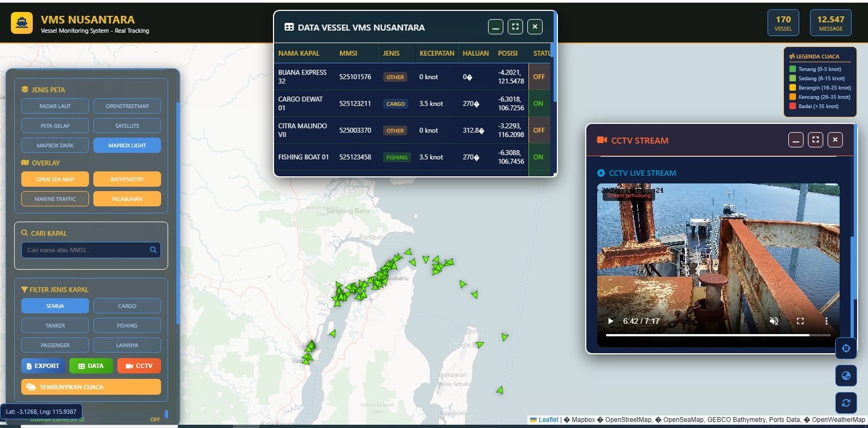This screenshot has height=428, width=868.
Task: Click the Kecepatan column header
Action: (x=437, y=53)
